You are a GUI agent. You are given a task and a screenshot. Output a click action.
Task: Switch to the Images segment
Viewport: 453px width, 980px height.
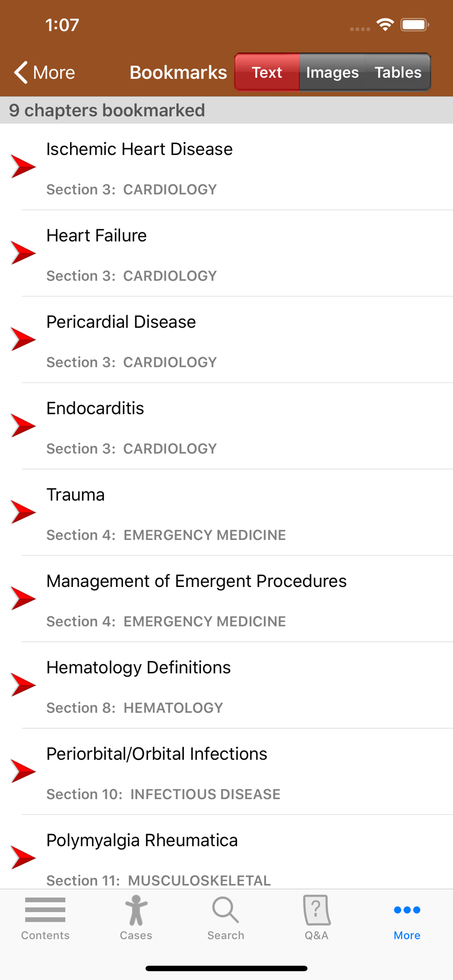click(332, 73)
